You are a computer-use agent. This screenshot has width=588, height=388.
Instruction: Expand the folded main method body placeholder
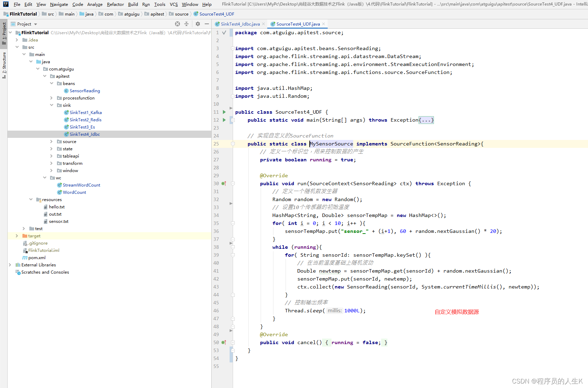pyautogui.click(x=426, y=120)
